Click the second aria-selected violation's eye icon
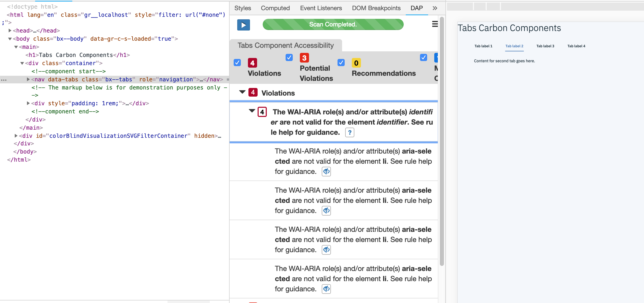The width and height of the screenshot is (644, 303). tap(326, 211)
